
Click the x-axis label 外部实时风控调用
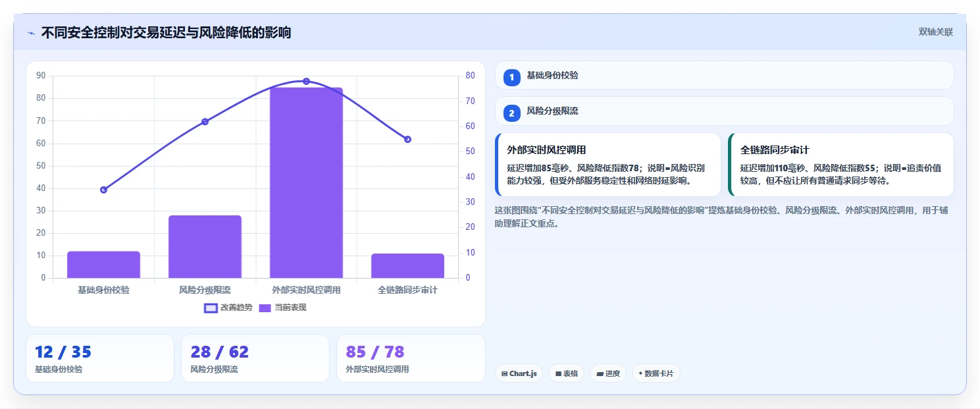coord(306,290)
